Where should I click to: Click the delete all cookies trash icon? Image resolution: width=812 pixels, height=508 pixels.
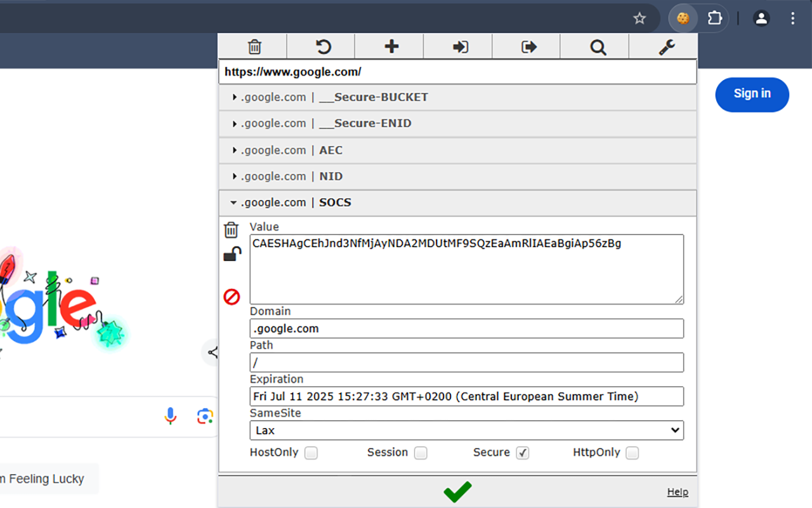pyautogui.click(x=254, y=47)
